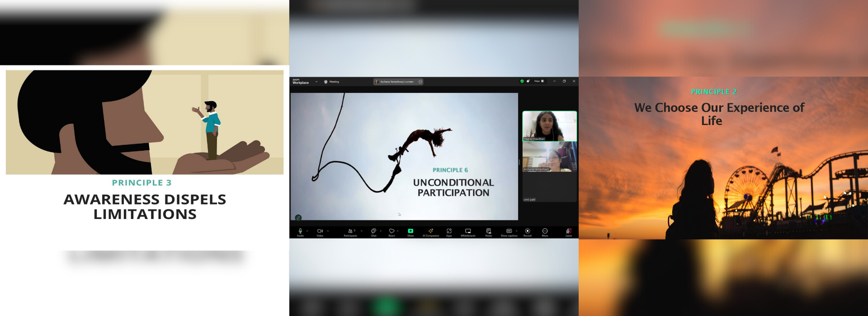Open options on Archana Yemeshvary's screen pill
The height and width of the screenshot is (316, 868).
point(420,82)
